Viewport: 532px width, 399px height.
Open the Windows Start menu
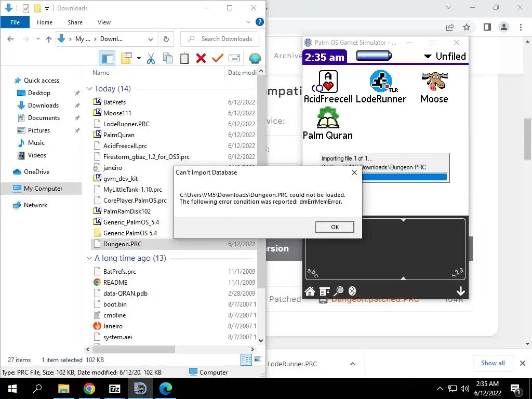click(12, 389)
